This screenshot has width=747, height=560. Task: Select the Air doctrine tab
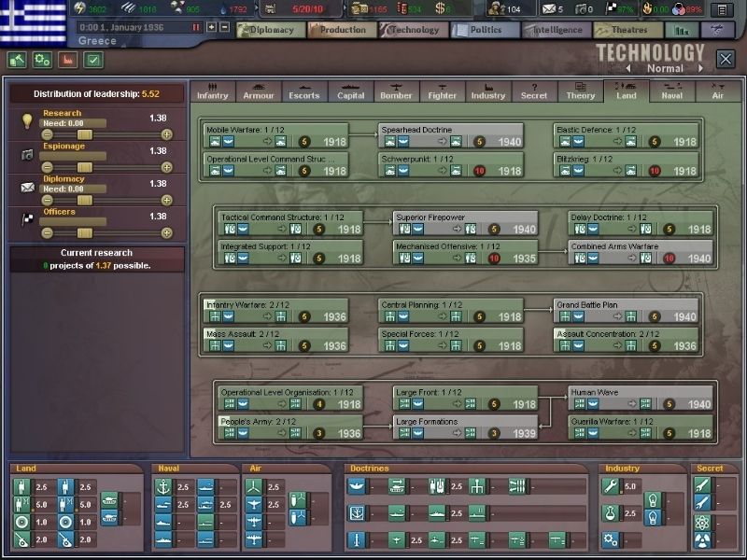[x=718, y=91]
